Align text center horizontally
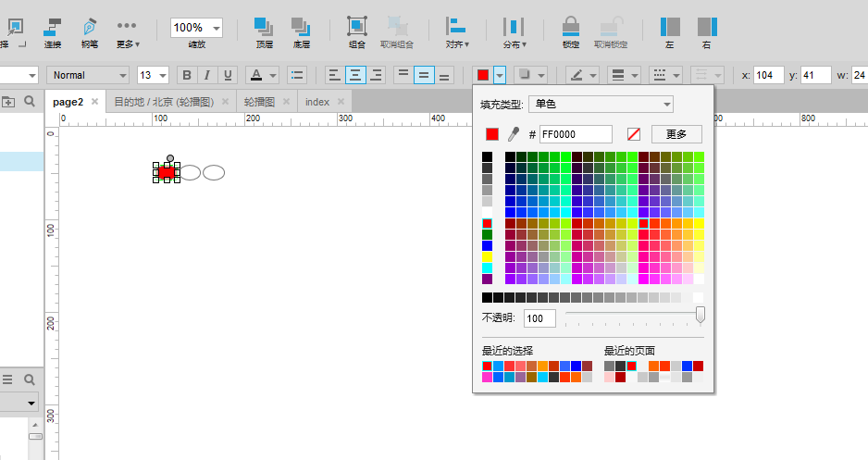 click(355, 75)
